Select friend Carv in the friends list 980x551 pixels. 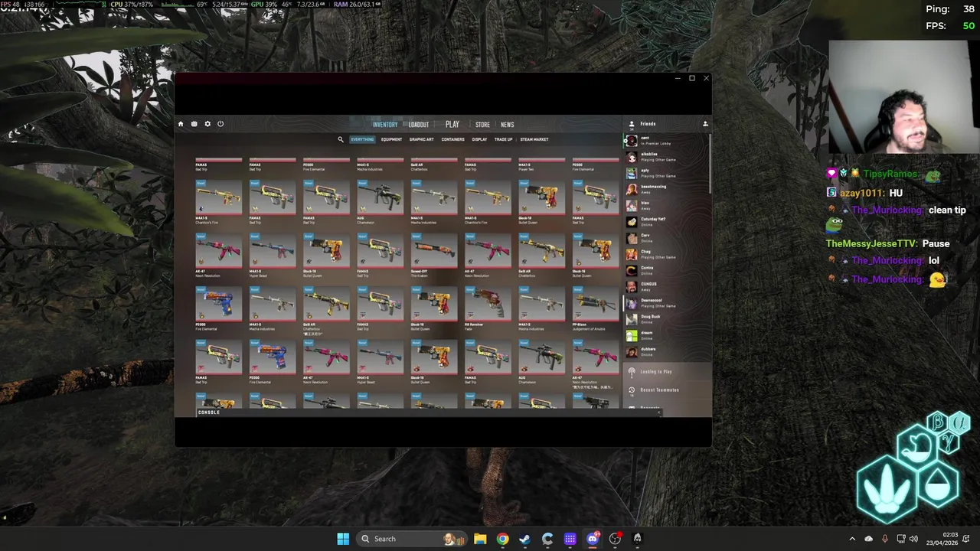(x=665, y=238)
